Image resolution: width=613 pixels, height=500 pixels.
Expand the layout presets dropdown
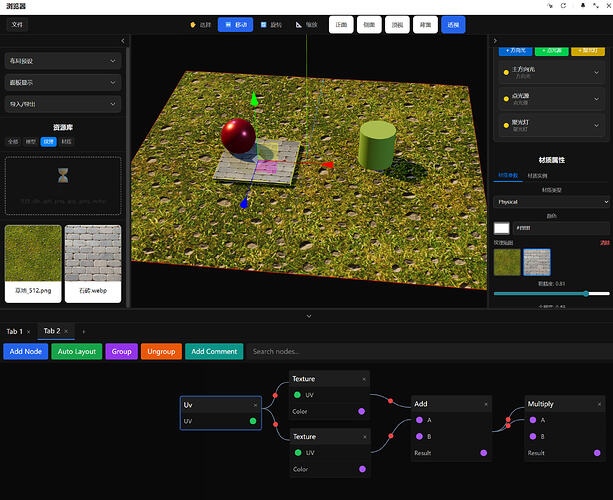[x=63, y=61]
